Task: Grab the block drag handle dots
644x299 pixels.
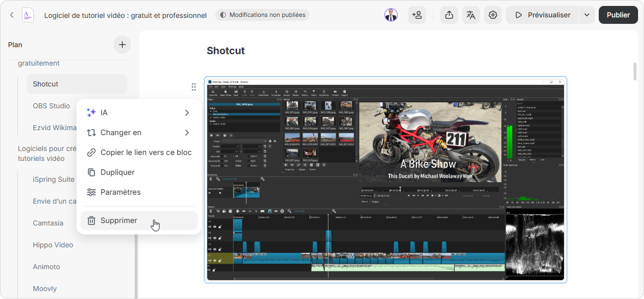Action: (194, 87)
